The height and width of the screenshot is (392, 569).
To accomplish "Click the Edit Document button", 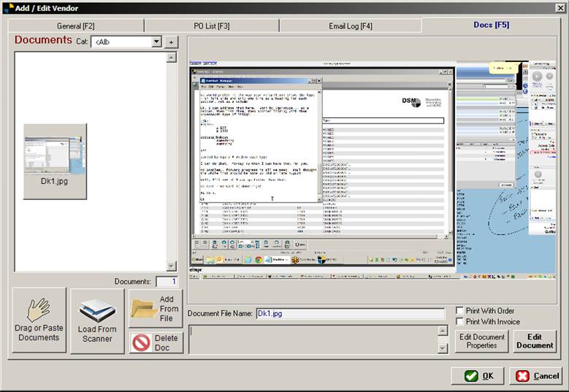I will pyautogui.click(x=535, y=341).
